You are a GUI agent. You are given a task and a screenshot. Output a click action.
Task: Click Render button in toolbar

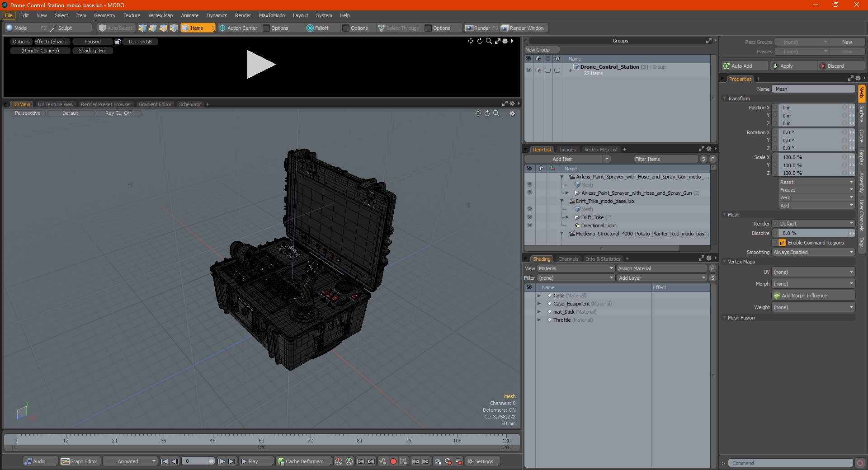click(x=481, y=28)
